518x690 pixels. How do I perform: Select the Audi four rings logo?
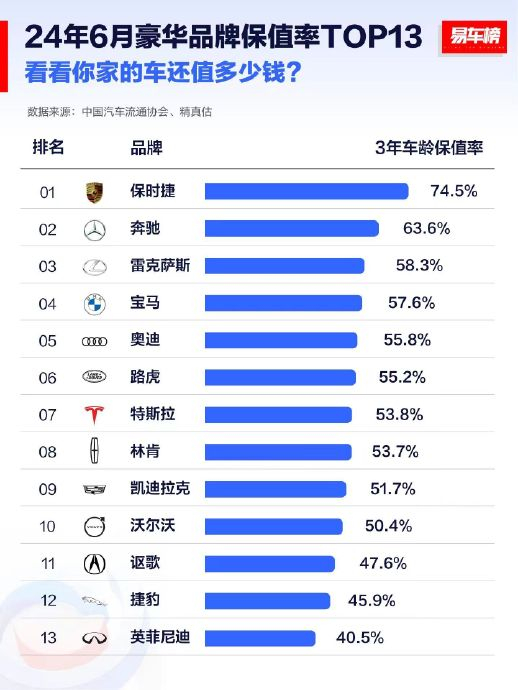pos(95,341)
